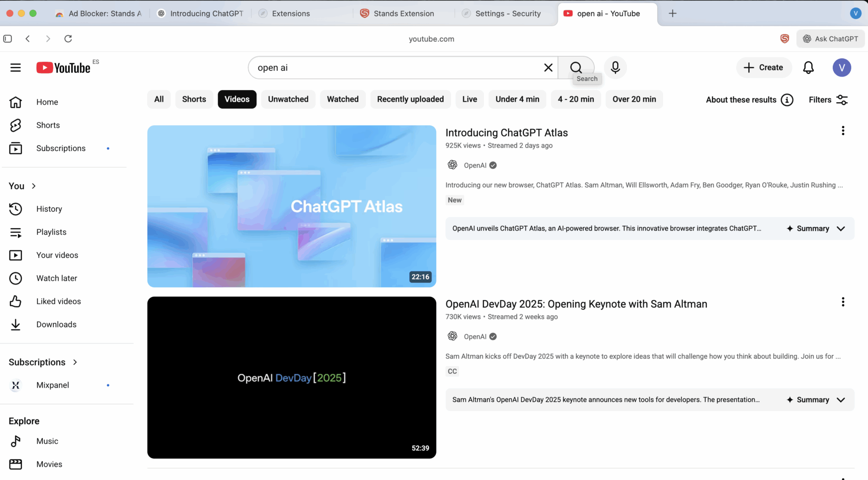868x480 pixels.
Task: Open more options for ChatGPT Atlas video
Action: click(x=843, y=131)
